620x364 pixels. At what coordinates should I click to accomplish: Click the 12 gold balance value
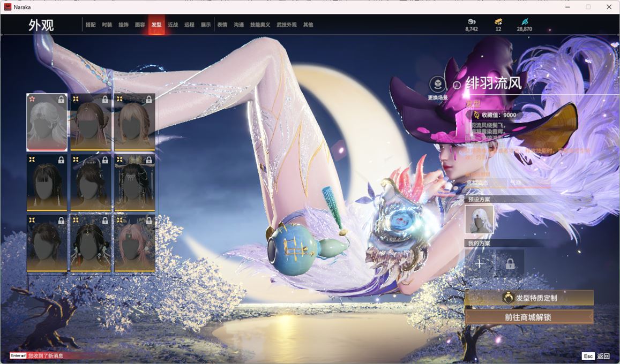point(498,29)
